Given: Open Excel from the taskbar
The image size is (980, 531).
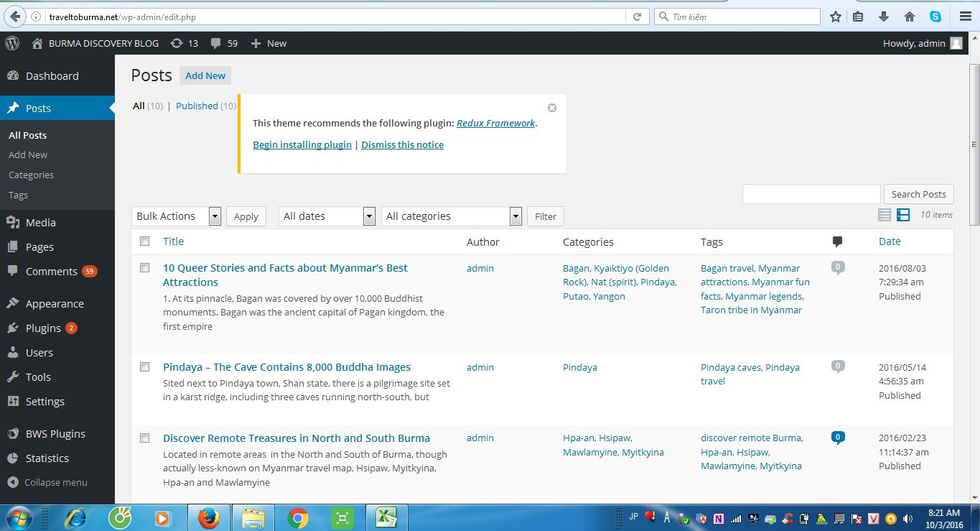Looking at the screenshot, I should coord(387,517).
